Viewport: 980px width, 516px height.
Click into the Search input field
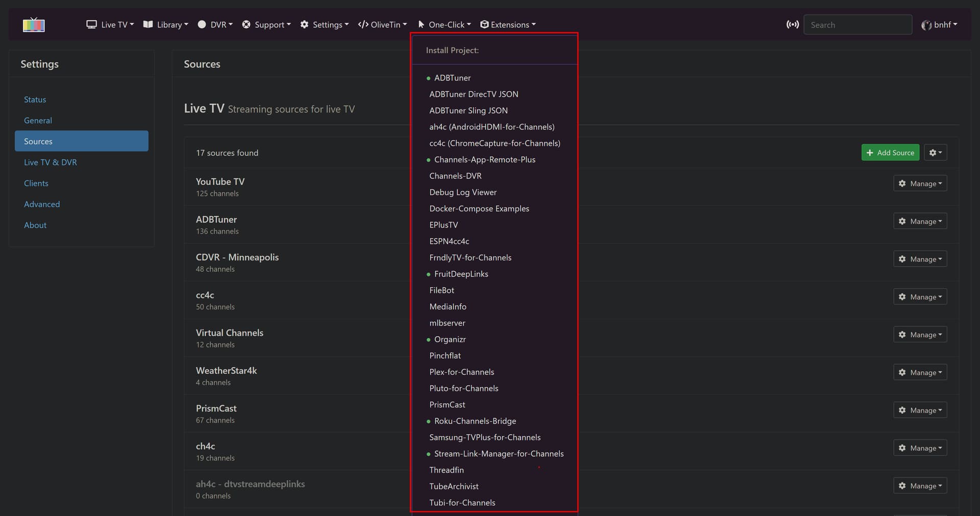pyautogui.click(x=857, y=25)
